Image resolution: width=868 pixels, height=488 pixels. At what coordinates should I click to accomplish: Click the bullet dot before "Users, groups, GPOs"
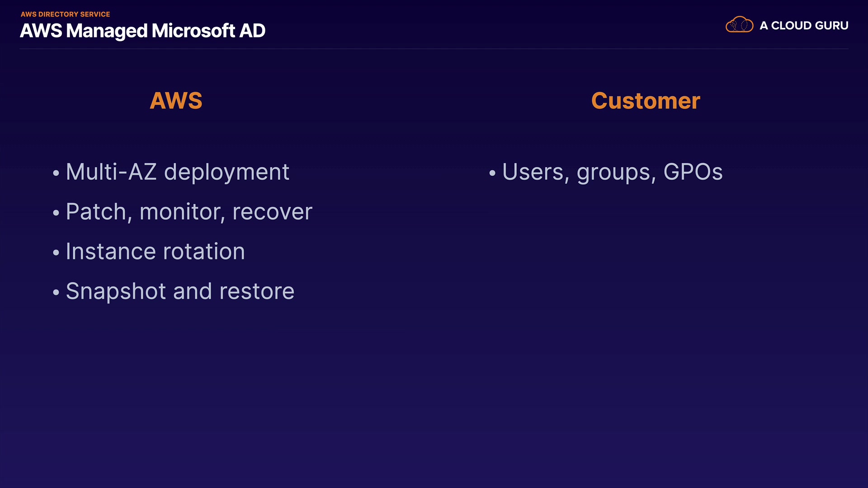pyautogui.click(x=492, y=173)
